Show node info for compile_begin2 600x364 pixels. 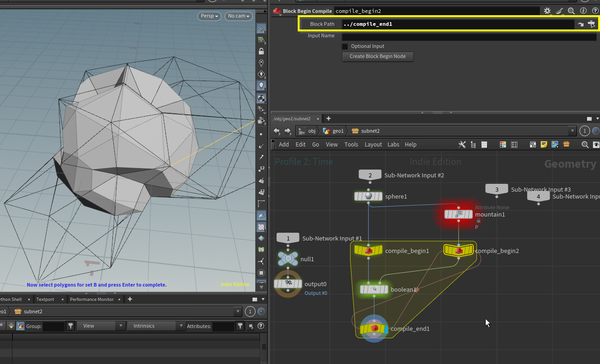(x=583, y=11)
